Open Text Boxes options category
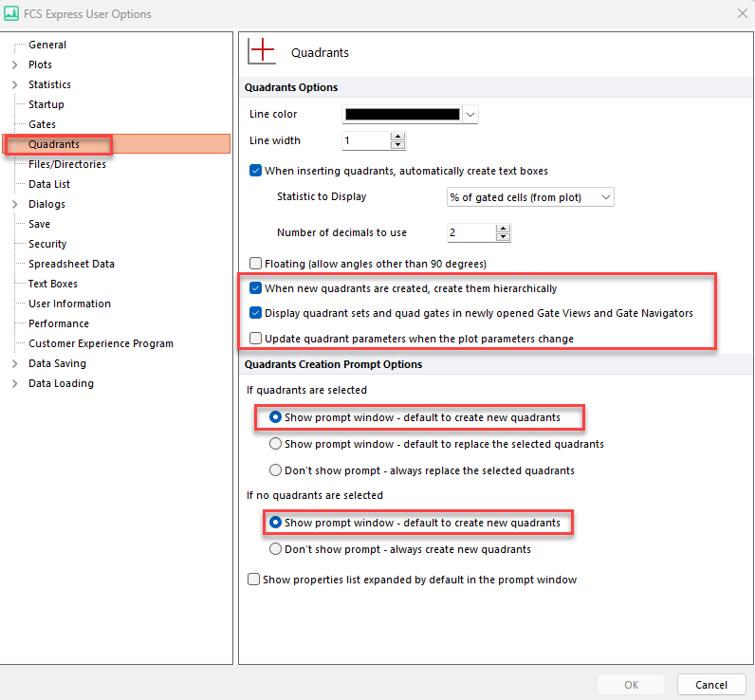This screenshot has width=755, height=700. coord(53,284)
